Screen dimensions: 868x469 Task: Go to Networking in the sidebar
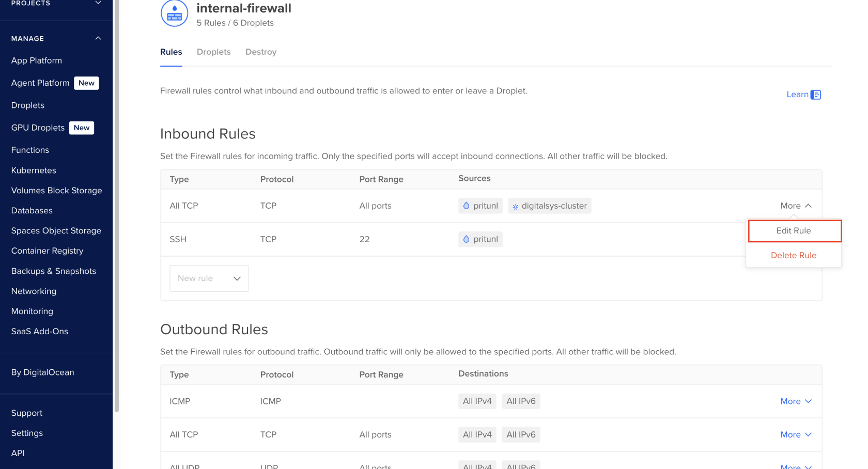34,291
